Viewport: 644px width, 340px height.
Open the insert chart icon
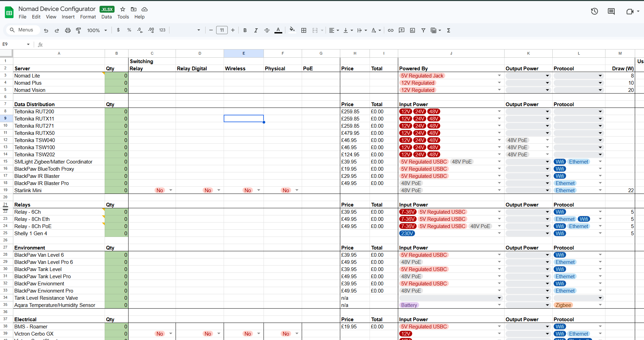pos(413,30)
